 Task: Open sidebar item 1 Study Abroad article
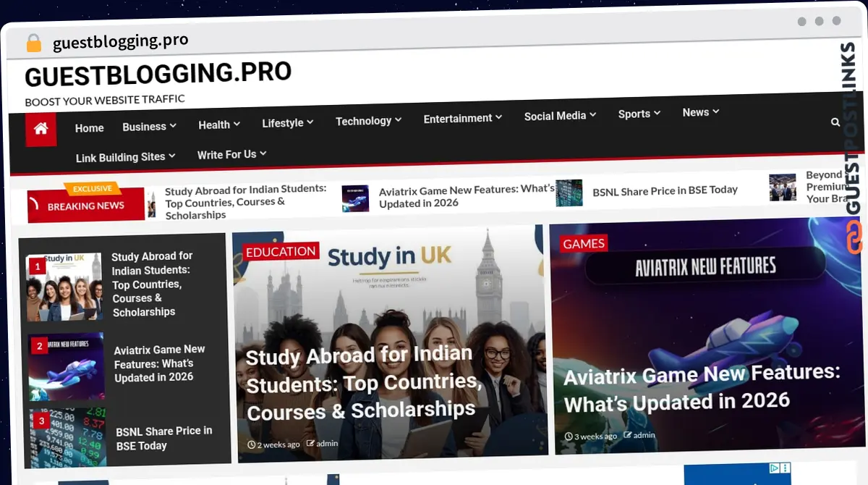coord(153,284)
